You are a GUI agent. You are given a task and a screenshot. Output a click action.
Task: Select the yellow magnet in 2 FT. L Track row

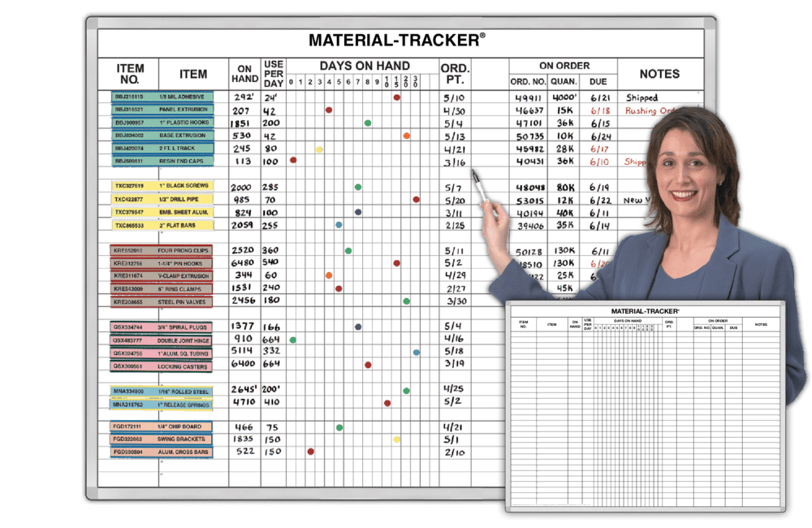click(319, 149)
